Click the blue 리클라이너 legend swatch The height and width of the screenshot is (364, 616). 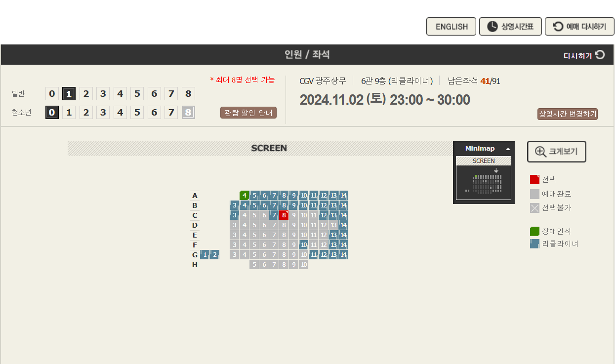click(534, 243)
